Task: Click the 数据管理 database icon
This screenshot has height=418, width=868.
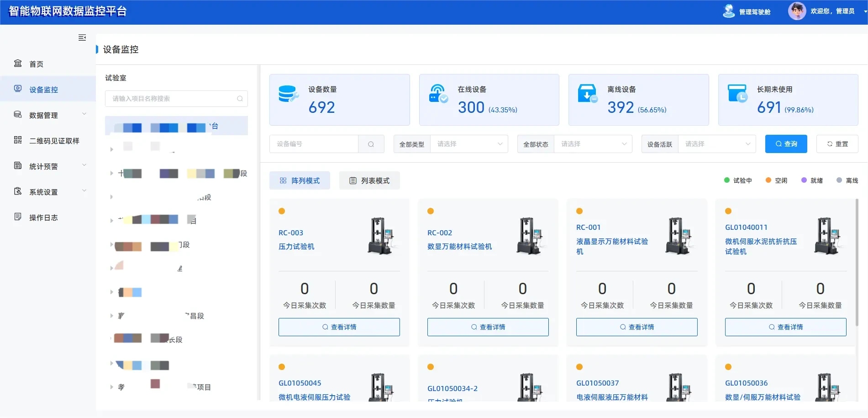Action: pyautogui.click(x=18, y=114)
